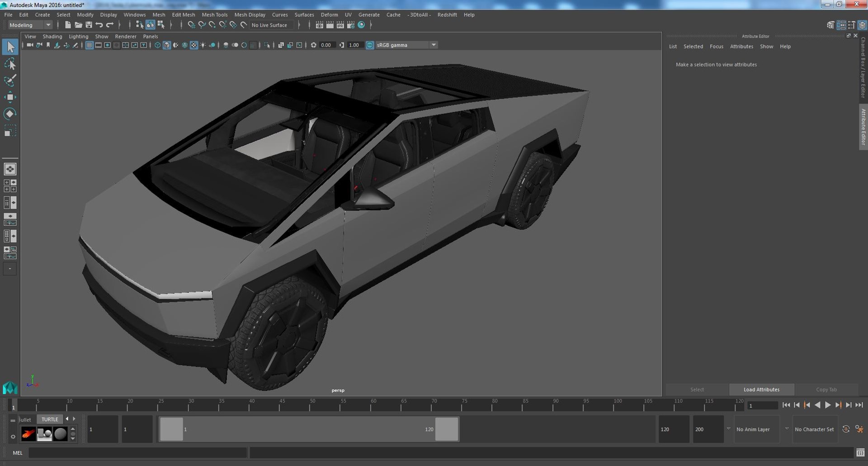The image size is (868, 466).
Task: Click the range slider left handle
Action: (171, 429)
